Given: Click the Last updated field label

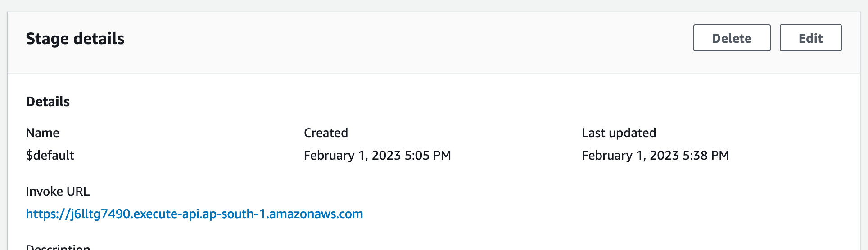Looking at the screenshot, I should pos(619,133).
